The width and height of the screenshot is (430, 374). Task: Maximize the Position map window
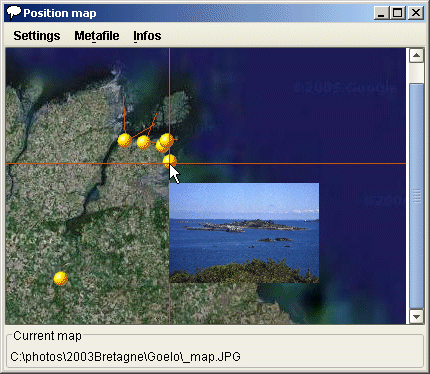pyautogui.click(x=397, y=13)
